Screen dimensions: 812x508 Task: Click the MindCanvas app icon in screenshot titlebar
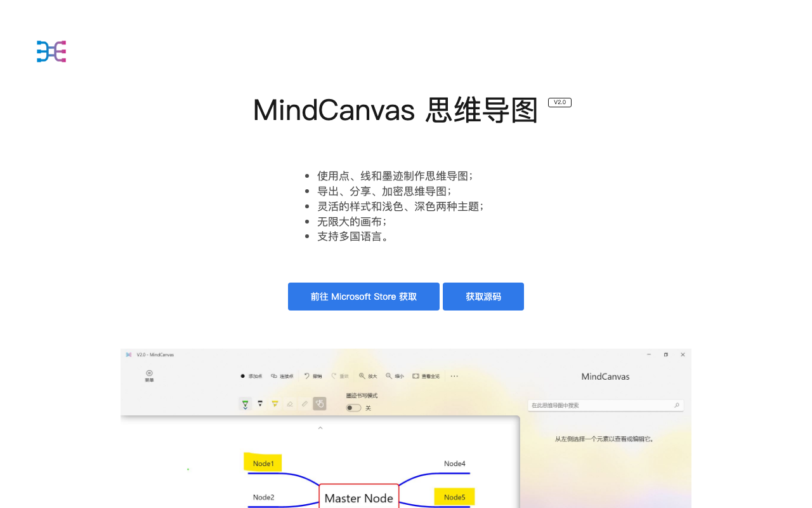tap(129, 355)
